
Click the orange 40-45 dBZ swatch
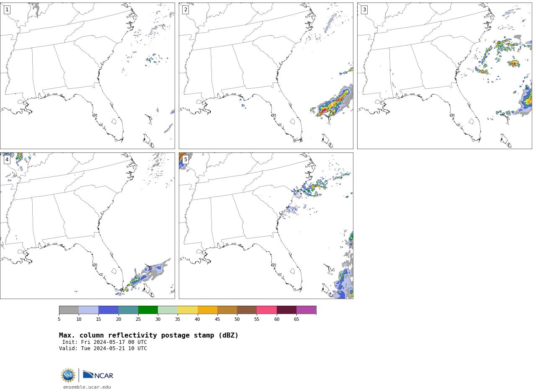[x=207, y=310]
